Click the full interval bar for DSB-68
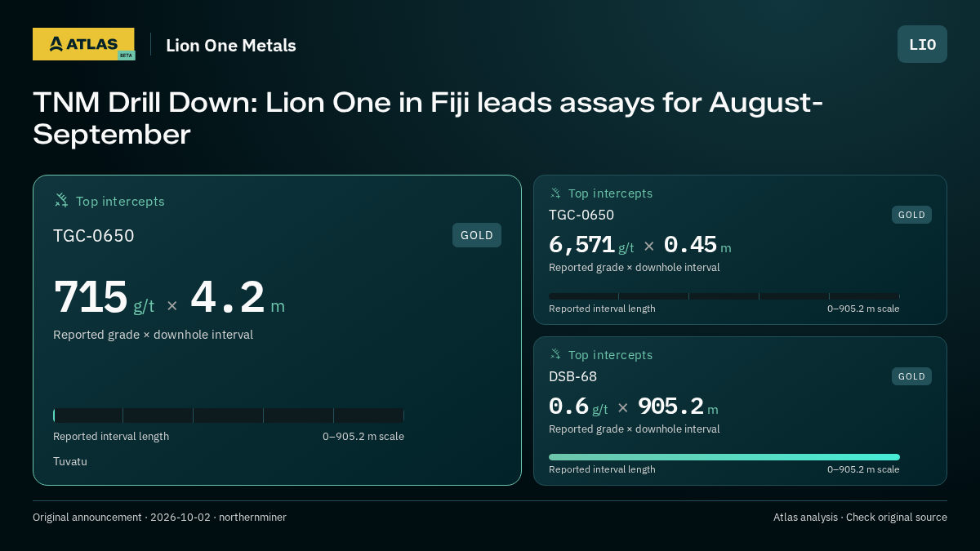 coord(724,457)
